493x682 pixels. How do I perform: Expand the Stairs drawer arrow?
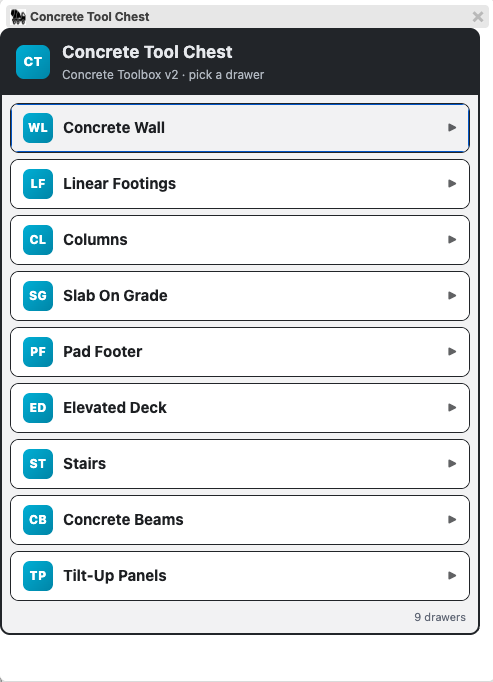pyautogui.click(x=452, y=464)
